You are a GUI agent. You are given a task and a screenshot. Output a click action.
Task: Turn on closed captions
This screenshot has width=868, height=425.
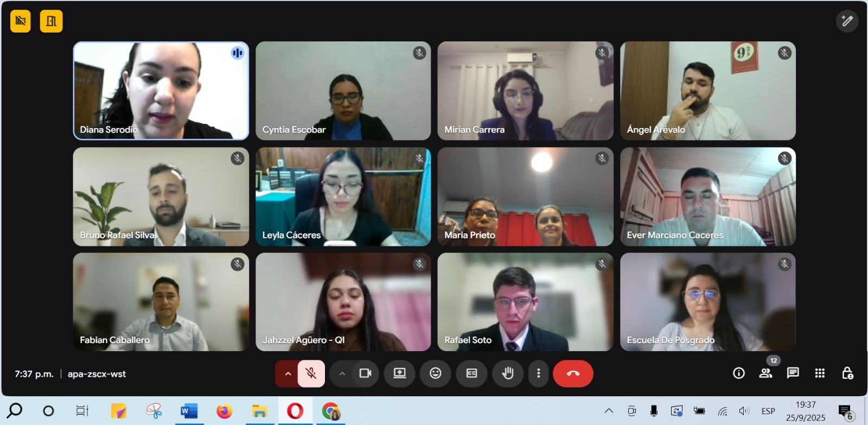pos(471,373)
